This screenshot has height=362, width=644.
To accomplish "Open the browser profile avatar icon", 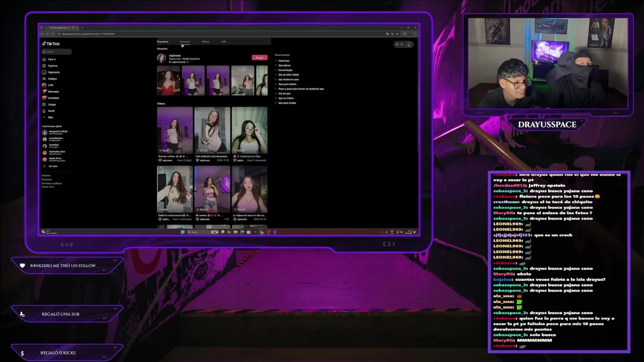I will click(410, 34).
